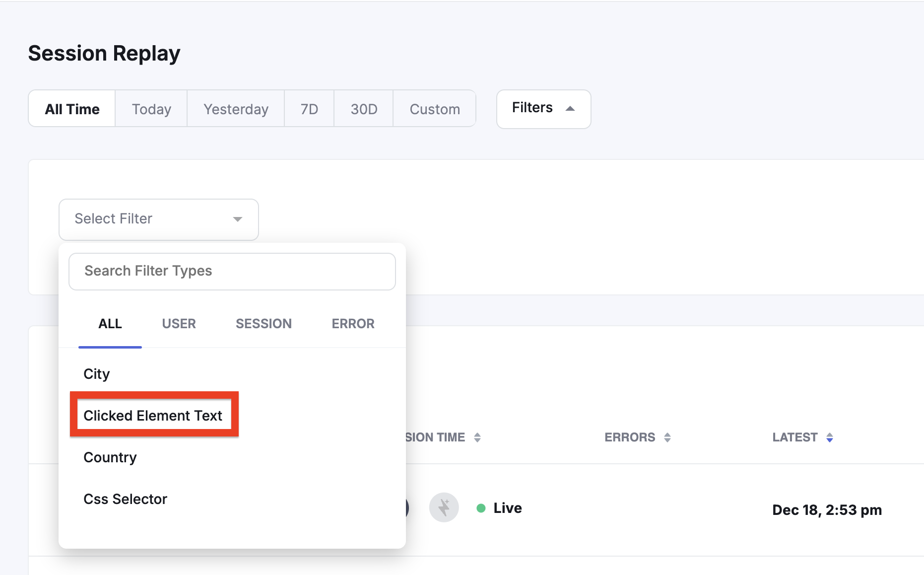
Task: Pick the Country filter option
Action: (110, 457)
